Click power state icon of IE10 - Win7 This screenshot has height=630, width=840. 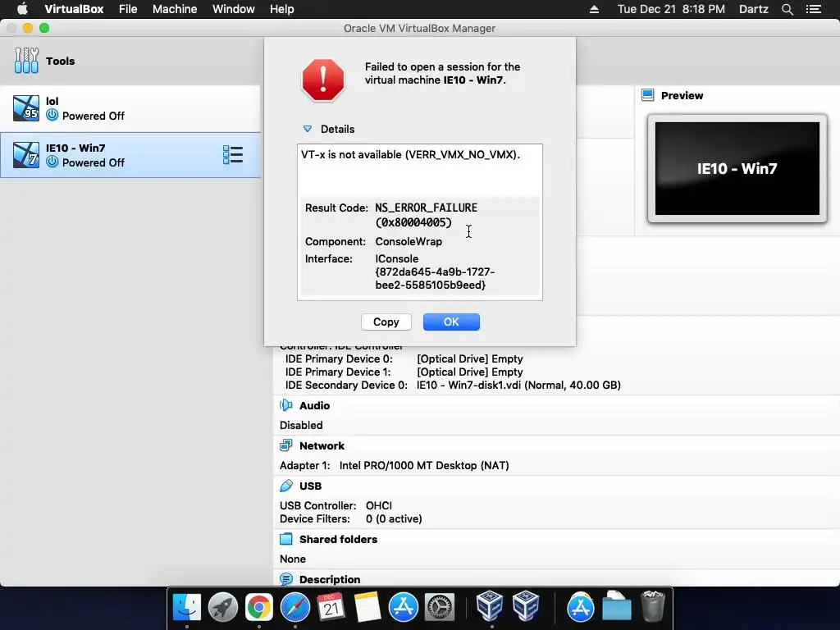click(x=52, y=162)
